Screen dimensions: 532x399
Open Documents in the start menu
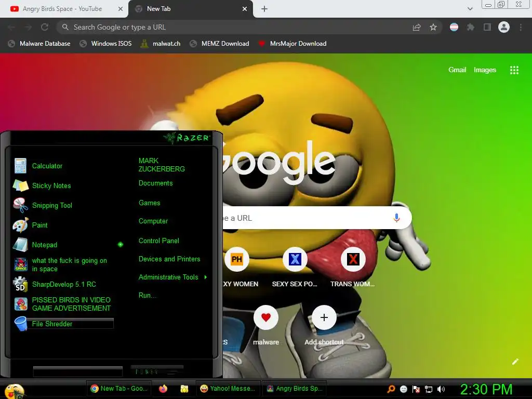pyautogui.click(x=155, y=183)
